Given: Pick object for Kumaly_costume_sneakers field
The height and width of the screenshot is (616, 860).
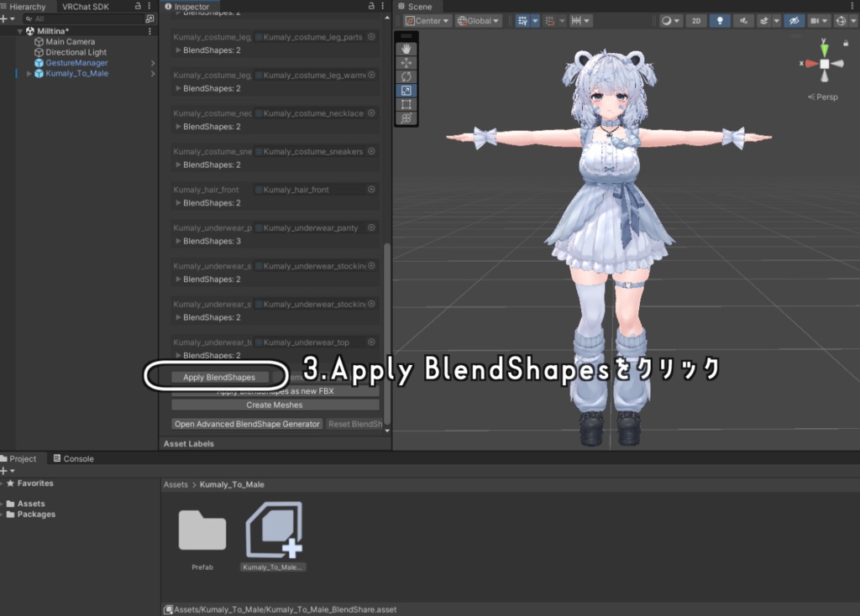Looking at the screenshot, I should (x=371, y=151).
